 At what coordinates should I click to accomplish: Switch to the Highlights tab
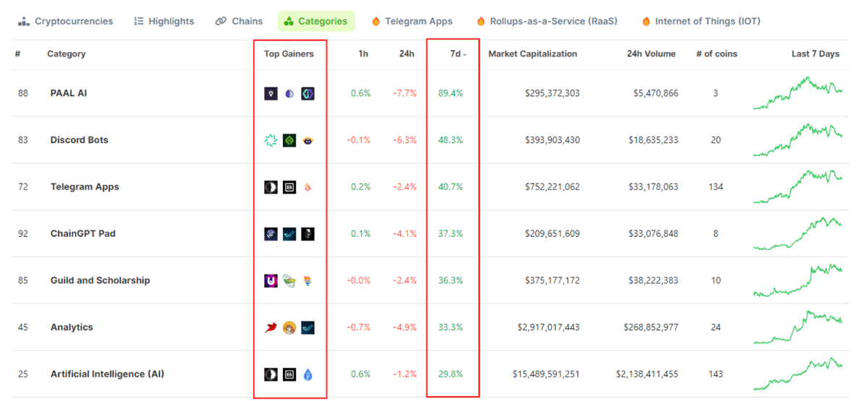click(x=164, y=21)
